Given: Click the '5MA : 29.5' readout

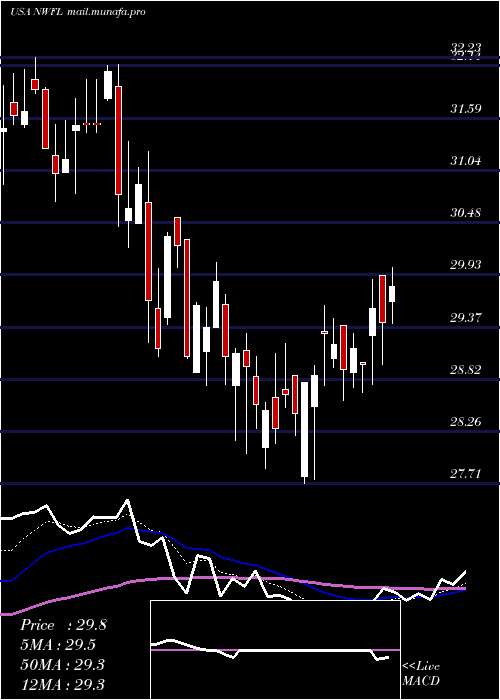Looking at the screenshot, I should click(58, 645).
